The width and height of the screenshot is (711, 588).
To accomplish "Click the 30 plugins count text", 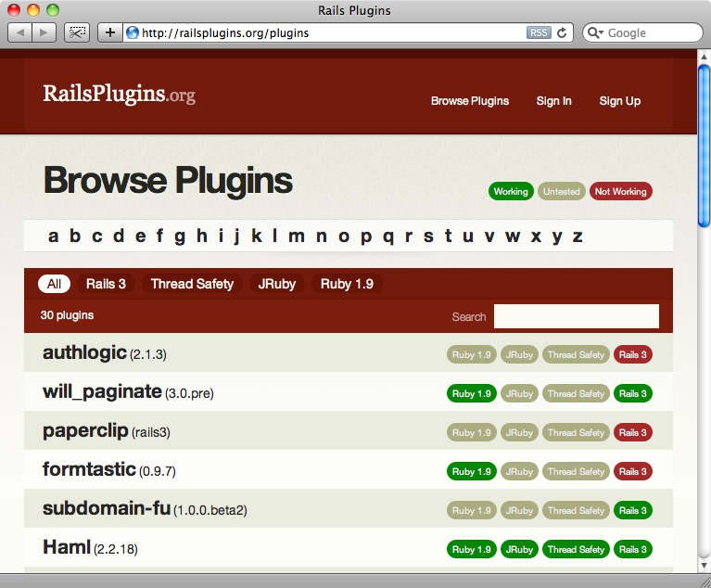I will pyautogui.click(x=67, y=315).
